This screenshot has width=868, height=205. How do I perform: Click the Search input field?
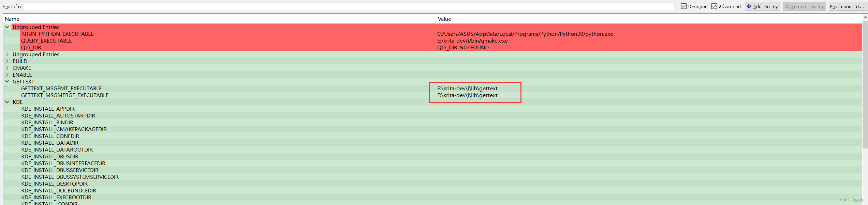(349, 6)
